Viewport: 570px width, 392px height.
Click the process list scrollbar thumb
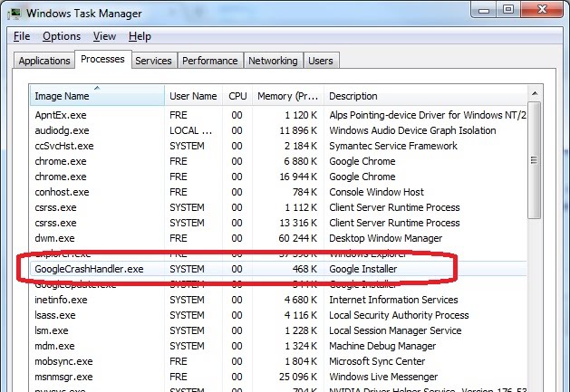(x=534, y=160)
